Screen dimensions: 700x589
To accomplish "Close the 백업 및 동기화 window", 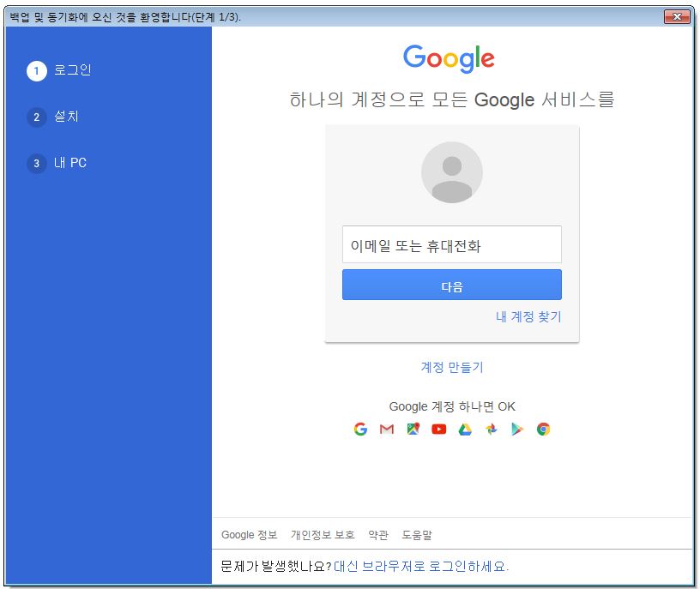I will pos(677,16).
